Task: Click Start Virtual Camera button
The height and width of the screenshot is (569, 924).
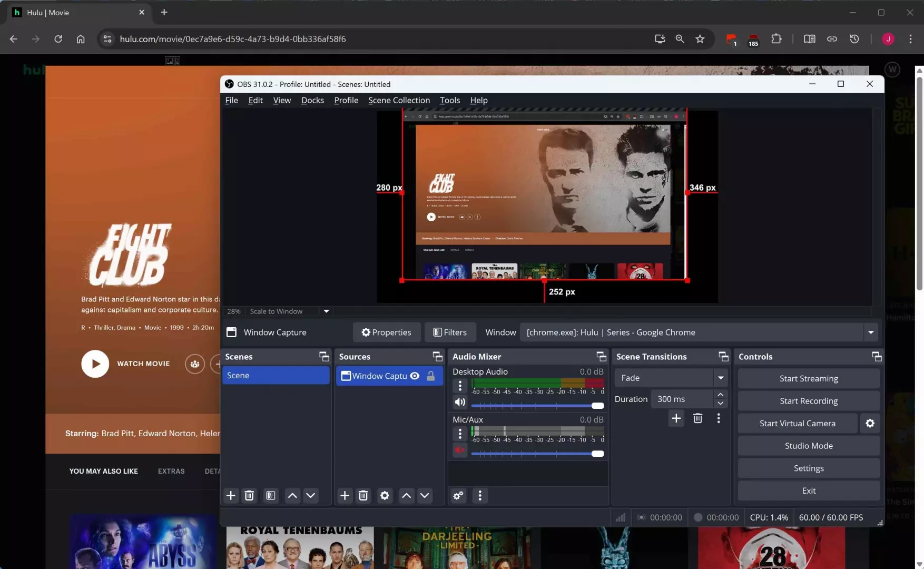Action: coord(798,423)
